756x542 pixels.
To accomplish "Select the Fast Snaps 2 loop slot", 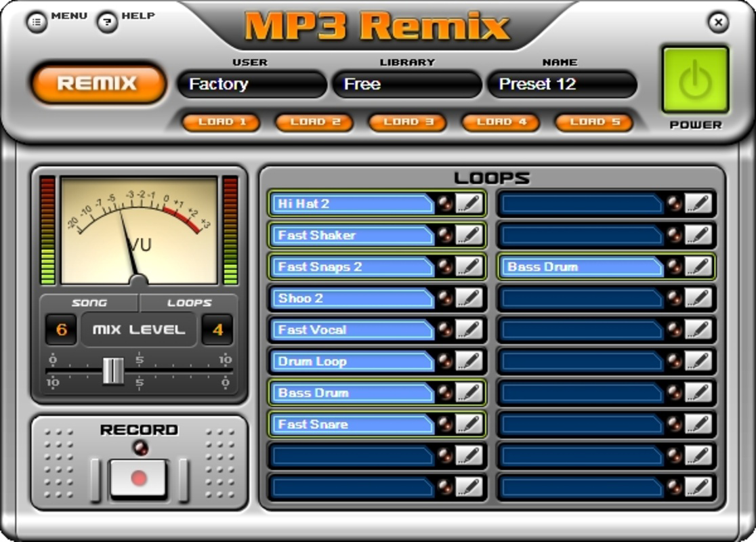I will pos(352,267).
